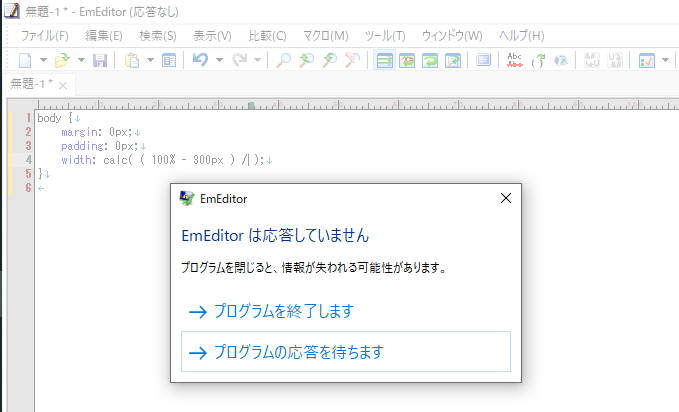Expand the New file dropdown arrow

click(43, 60)
